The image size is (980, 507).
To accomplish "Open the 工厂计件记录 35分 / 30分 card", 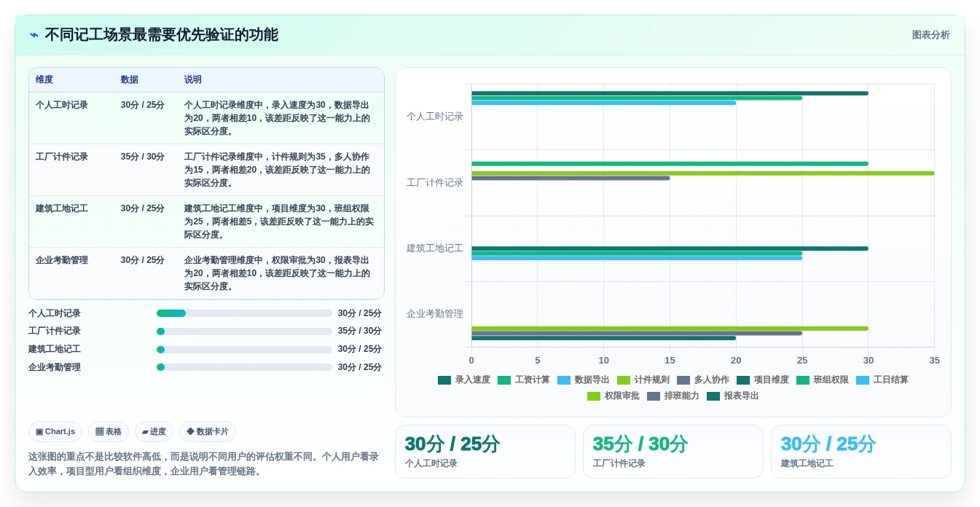I will pyautogui.click(x=673, y=452).
